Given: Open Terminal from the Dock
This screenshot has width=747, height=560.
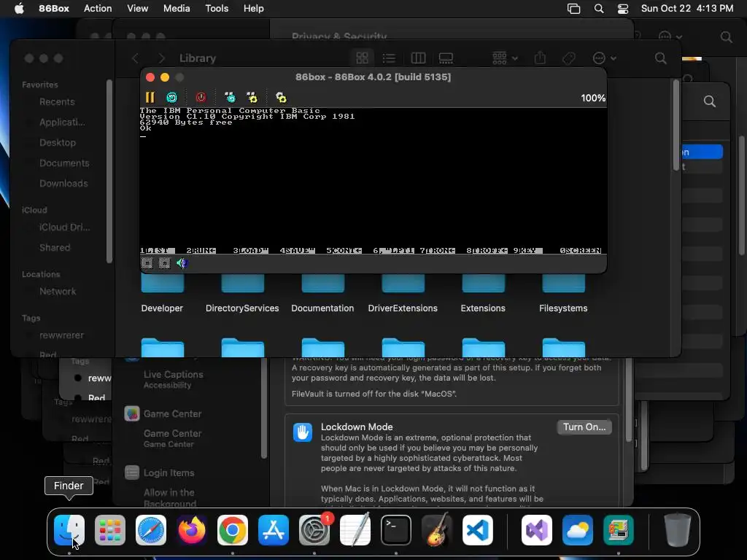Looking at the screenshot, I should point(396,530).
